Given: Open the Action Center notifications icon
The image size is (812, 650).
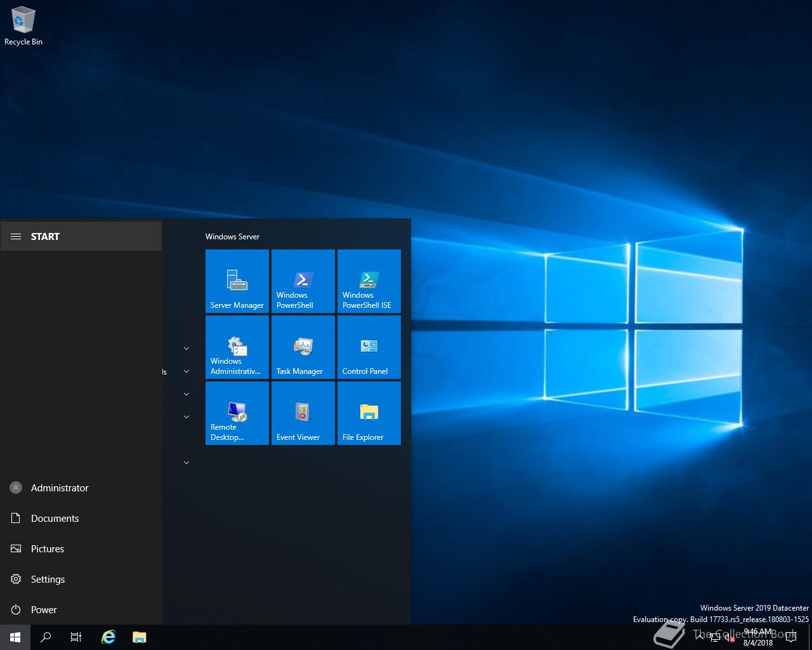Looking at the screenshot, I should pos(791,637).
